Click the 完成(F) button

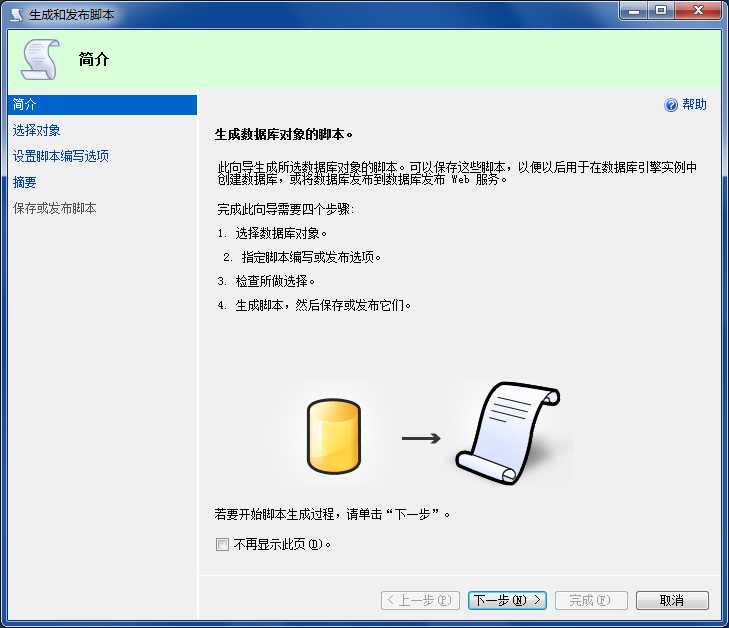point(591,601)
